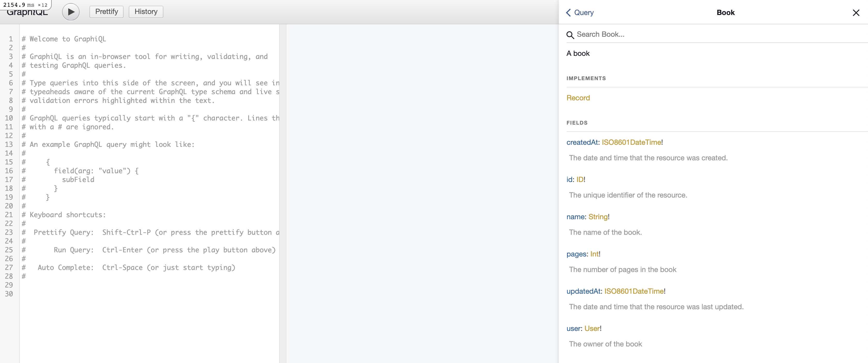The image size is (868, 363).
Task: Click the Prettify button
Action: pyautogui.click(x=106, y=12)
